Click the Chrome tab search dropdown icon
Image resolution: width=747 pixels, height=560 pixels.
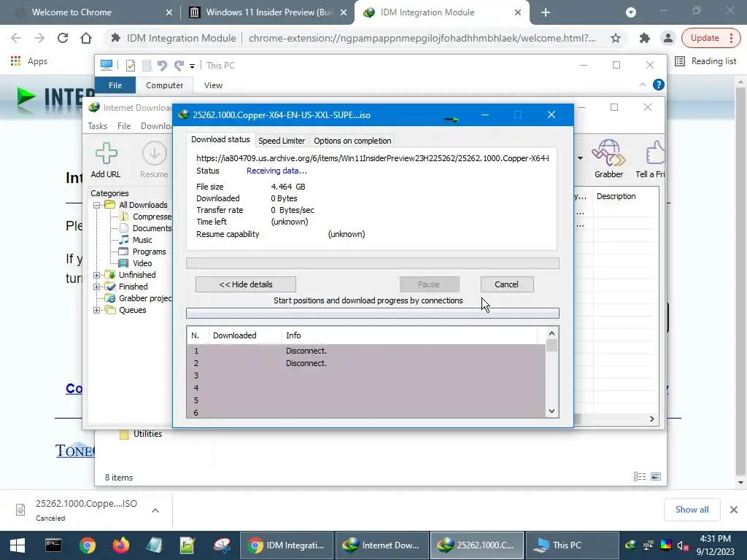click(x=631, y=12)
